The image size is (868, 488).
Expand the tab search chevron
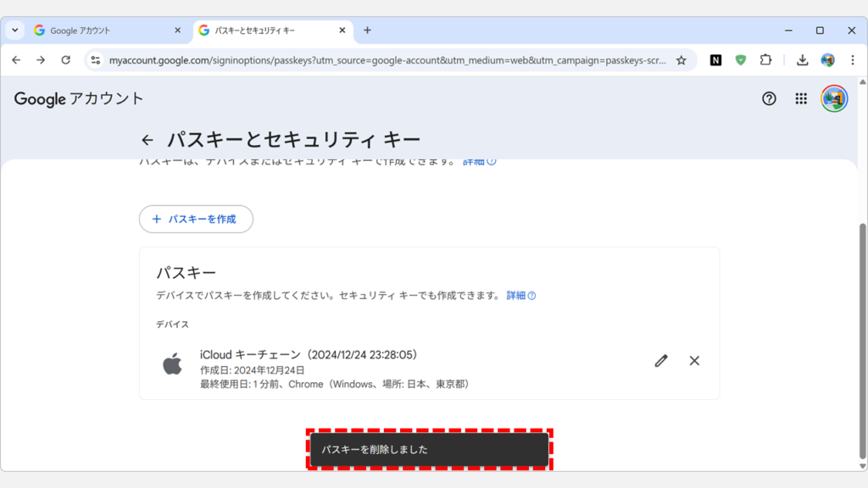coord(14,30)
